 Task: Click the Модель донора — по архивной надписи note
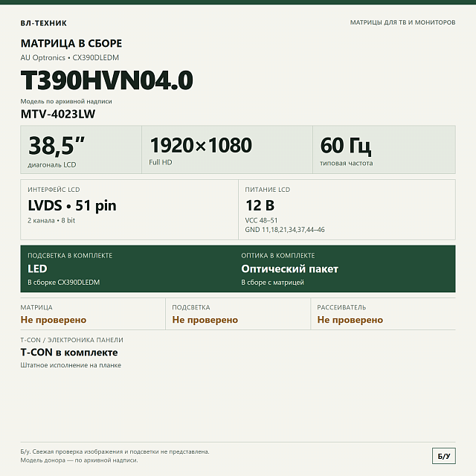80,460
